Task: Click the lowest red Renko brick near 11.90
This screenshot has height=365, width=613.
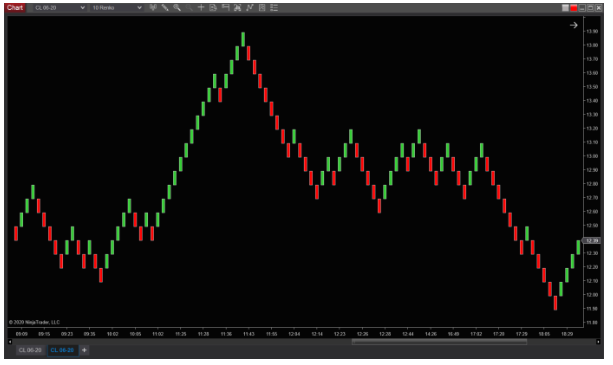Action: (x=555, y=303)
